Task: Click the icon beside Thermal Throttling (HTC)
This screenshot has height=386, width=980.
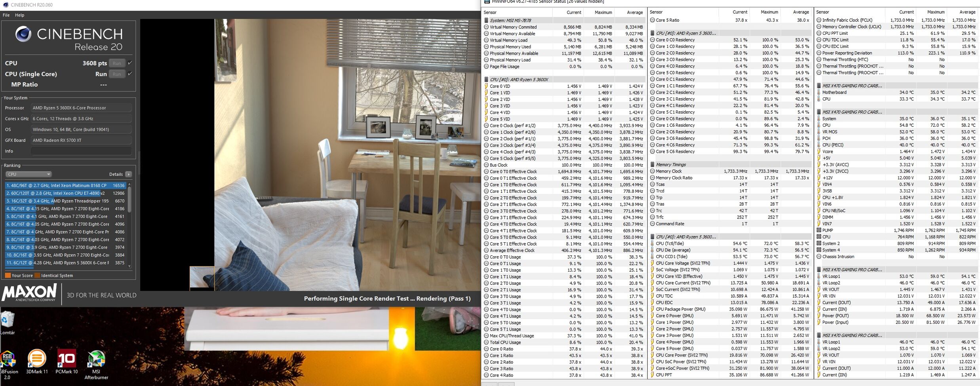Action: pyautogui.click(x=819, y=59)
